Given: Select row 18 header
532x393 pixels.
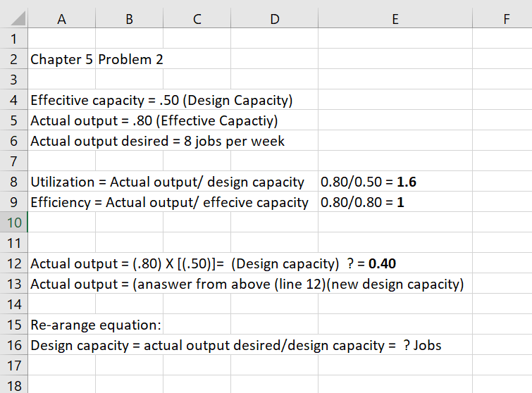Looking at the screenshot, I should point(13,385).
